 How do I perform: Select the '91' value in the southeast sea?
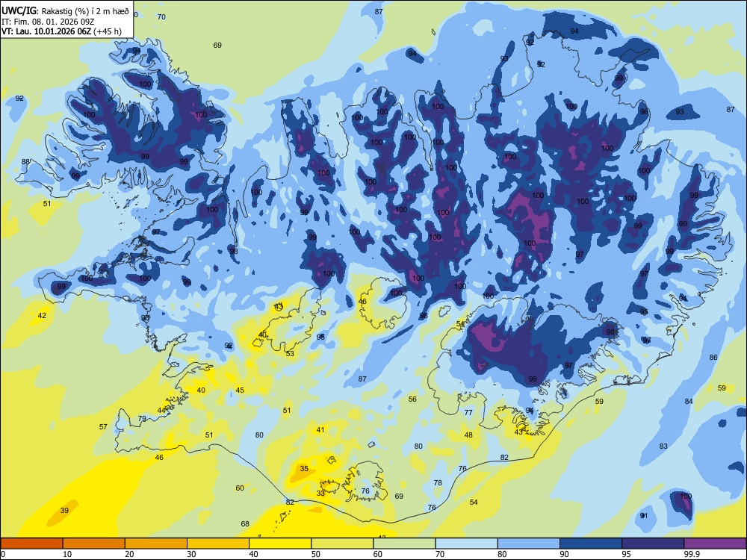644,516
